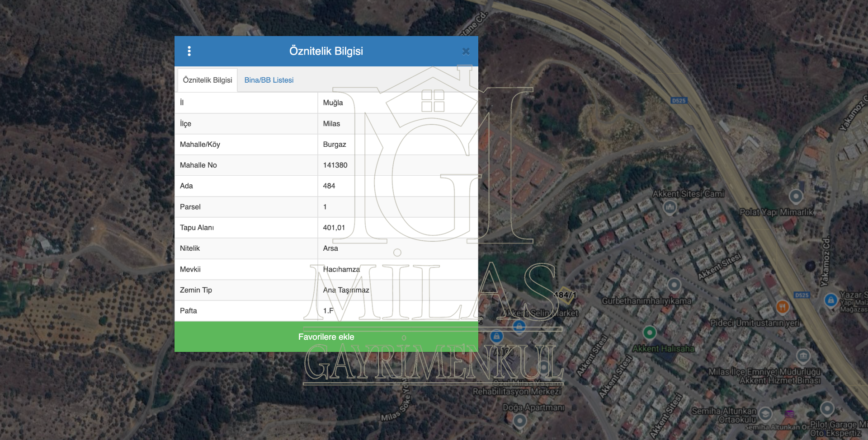The width and height of the screenshot is (868, 440).
Task: Select the green Akkent Halısaha marker
Action: (650, 333)
